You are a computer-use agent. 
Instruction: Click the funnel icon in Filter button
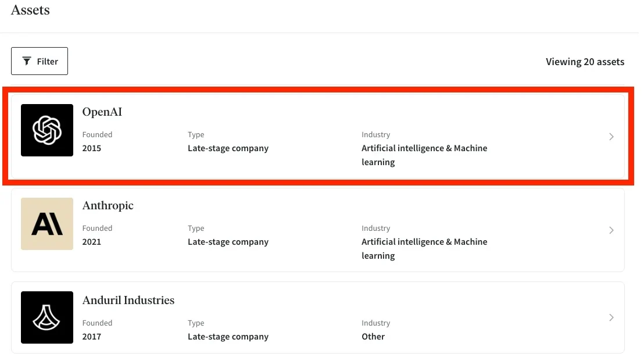tap(27, 61)
